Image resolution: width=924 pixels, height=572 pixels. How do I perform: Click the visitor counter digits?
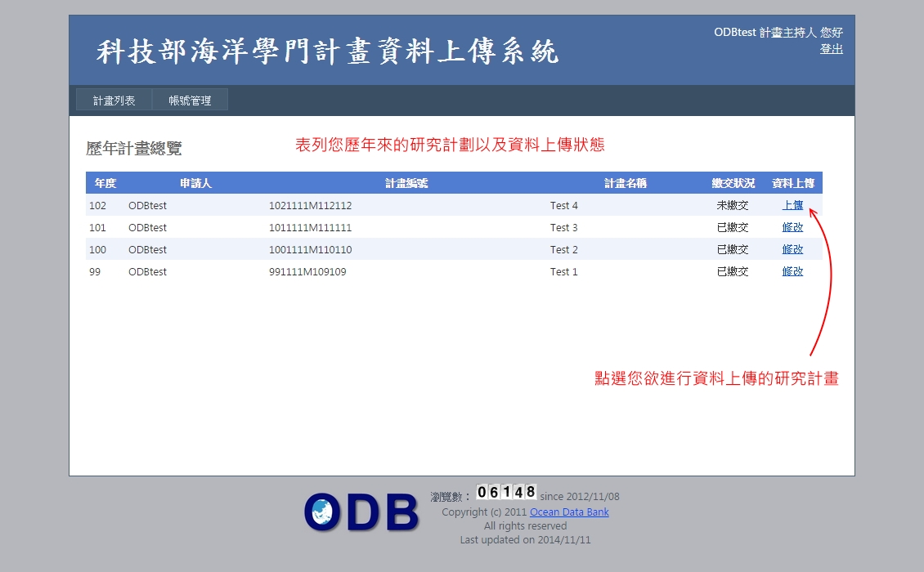[506, 492]
